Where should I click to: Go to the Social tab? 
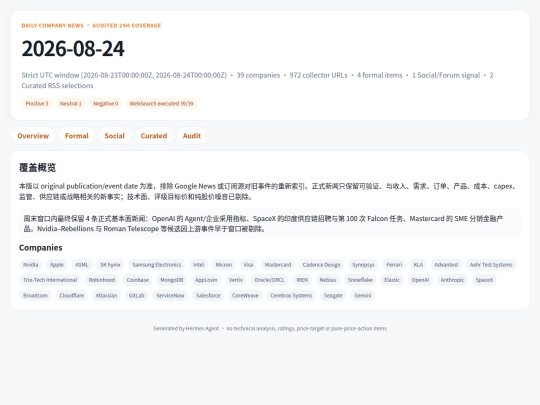click(x=115, y=136)
